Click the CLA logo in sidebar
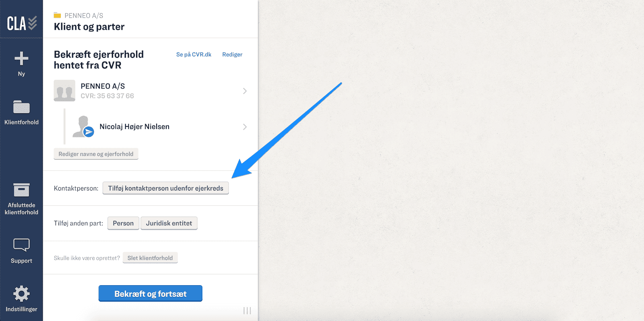Viewport: 644px width, 321px height. pos(22,23)
